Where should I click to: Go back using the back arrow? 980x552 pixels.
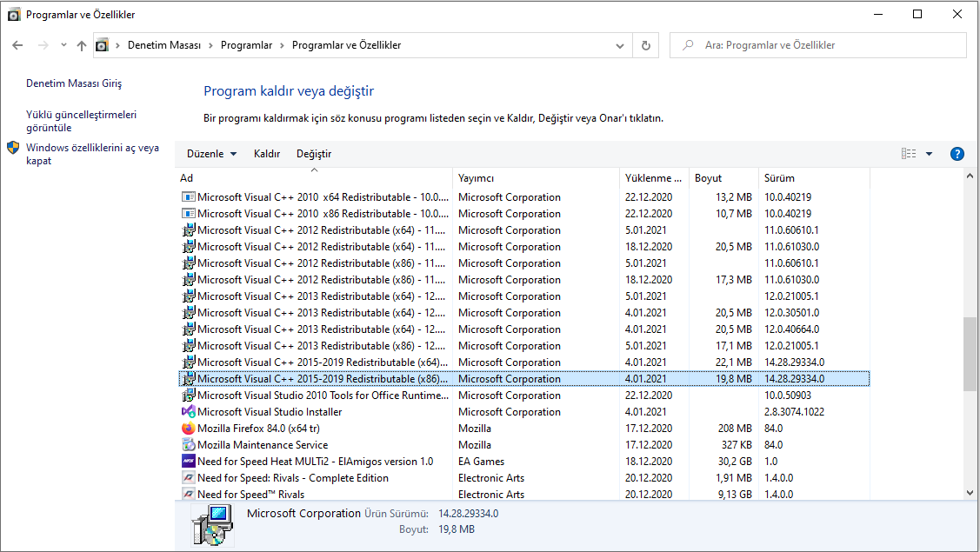click(x=17, y=45)
